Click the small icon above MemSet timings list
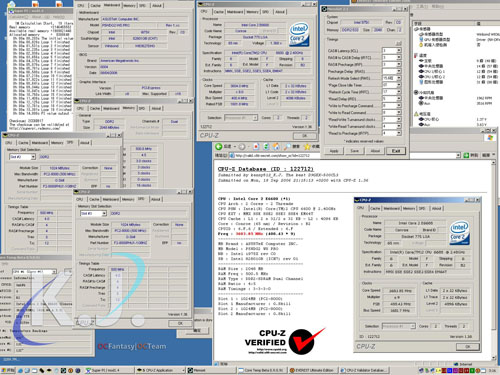Screen dimensions: 500x375 (398, 43)
